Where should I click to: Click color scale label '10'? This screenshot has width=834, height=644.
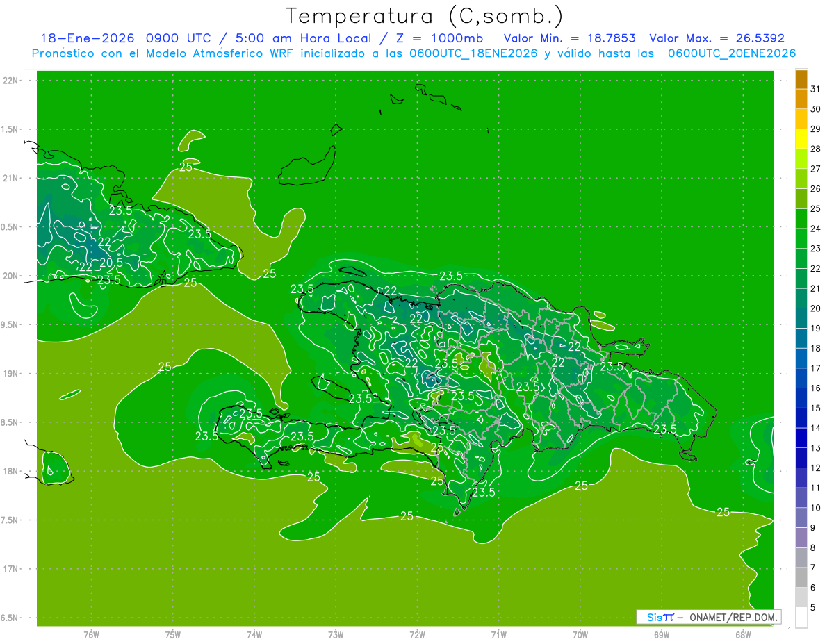point(815,508)
